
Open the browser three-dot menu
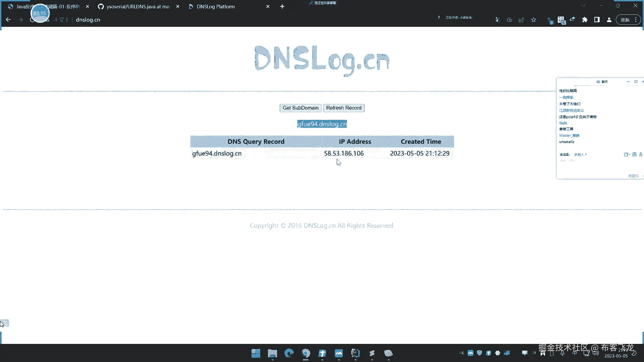pos(636,20)
